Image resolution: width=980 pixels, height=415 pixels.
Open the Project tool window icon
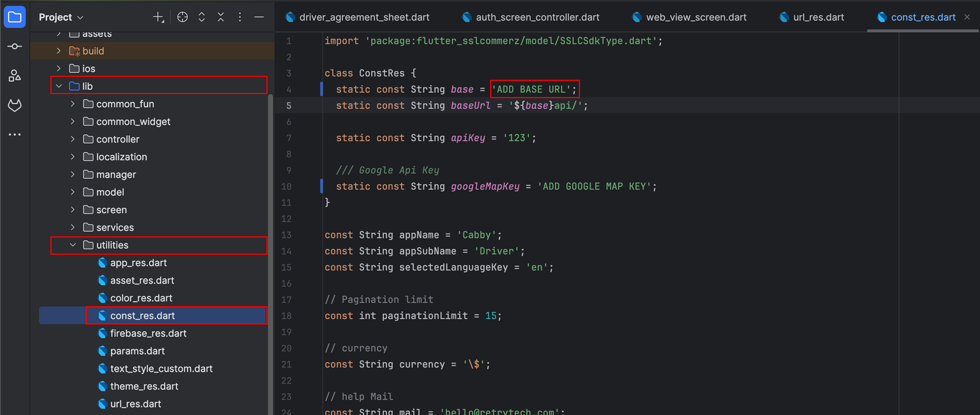[x=14, y=17]
